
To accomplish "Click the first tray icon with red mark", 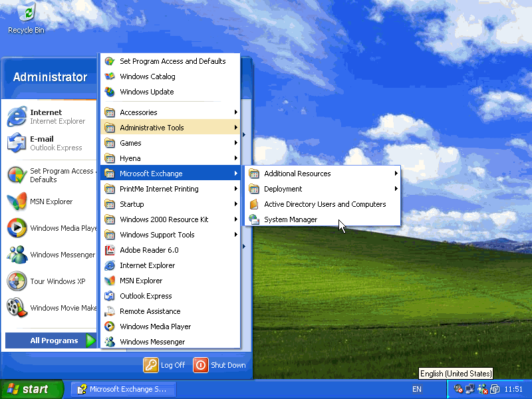I will pyautogui.click(x=458, y=388).
